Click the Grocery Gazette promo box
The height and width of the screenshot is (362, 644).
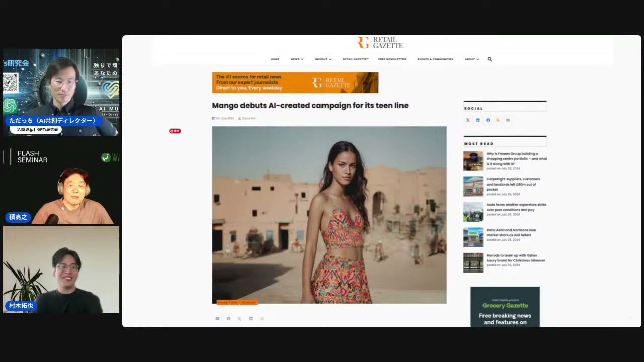[x=505, y=307]
